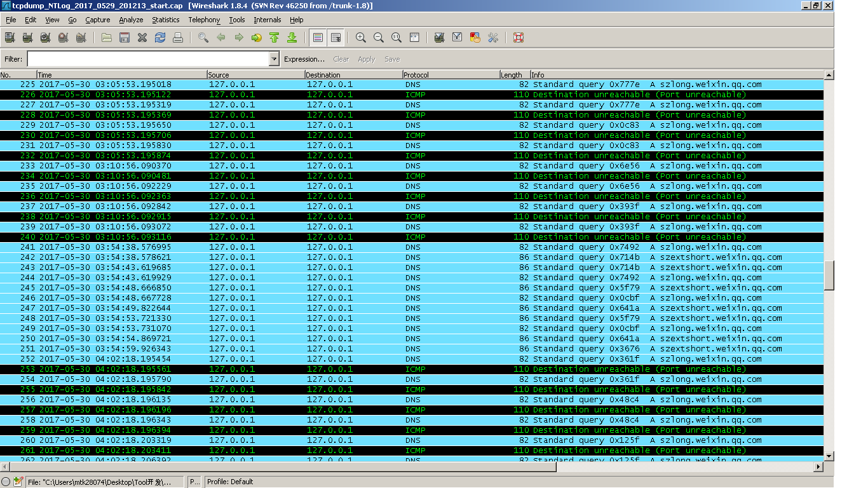Screen dimensions: 868x488
Task: Open the Telephony menu
Action: (204, 20)
